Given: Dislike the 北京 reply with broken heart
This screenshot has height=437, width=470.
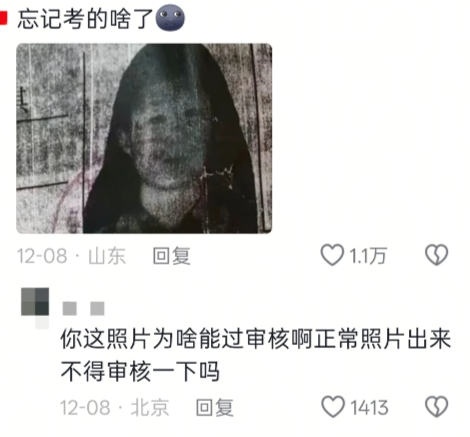Looking at the screenshot, I should point(436,407).
